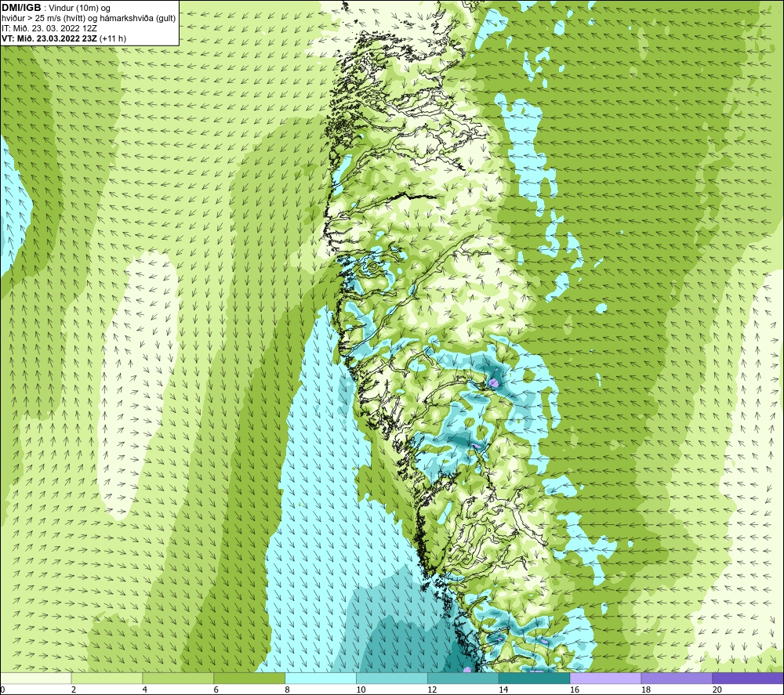Click the IT initialization time line
This screenshot has width=784, height=695.
point(49,28)
